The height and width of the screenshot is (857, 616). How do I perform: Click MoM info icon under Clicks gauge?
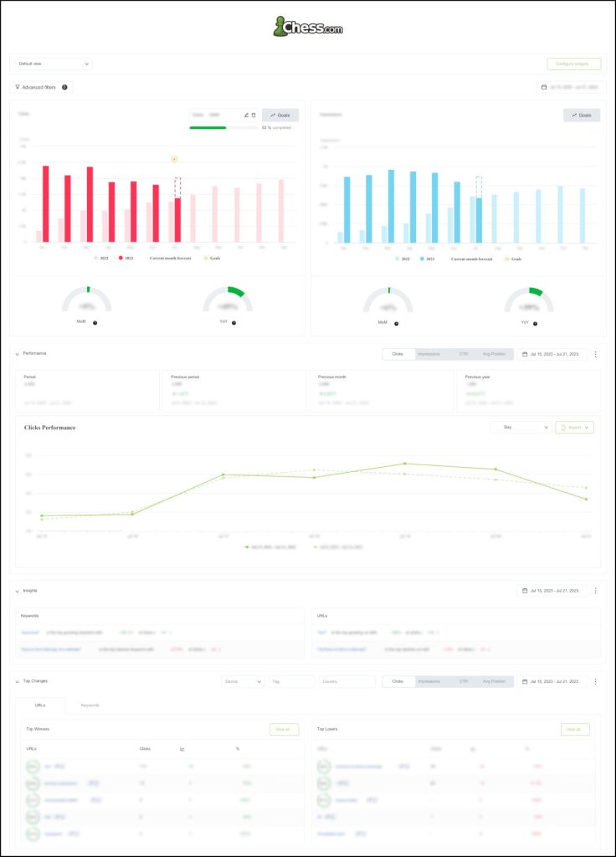click(x=95, y=323)
